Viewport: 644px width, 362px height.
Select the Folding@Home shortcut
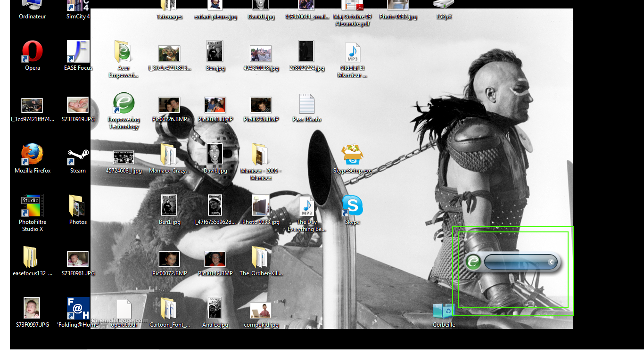[x=78, y=309]
